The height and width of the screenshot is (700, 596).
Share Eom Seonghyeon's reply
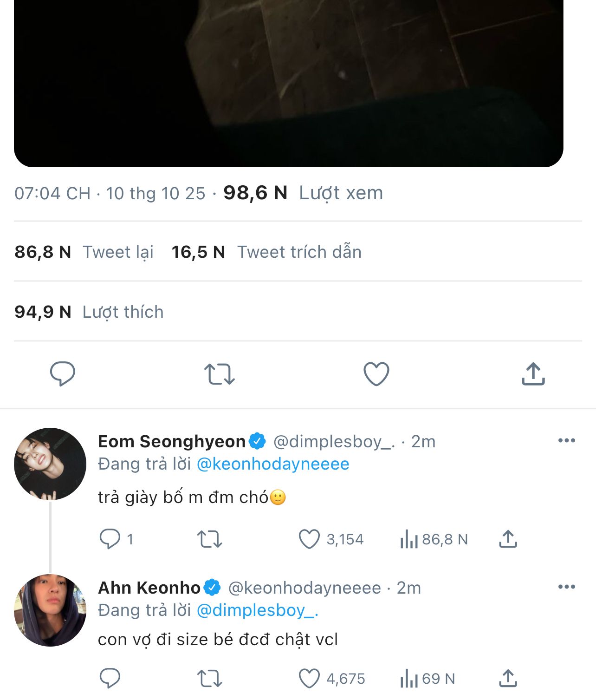tap(508, 539)
